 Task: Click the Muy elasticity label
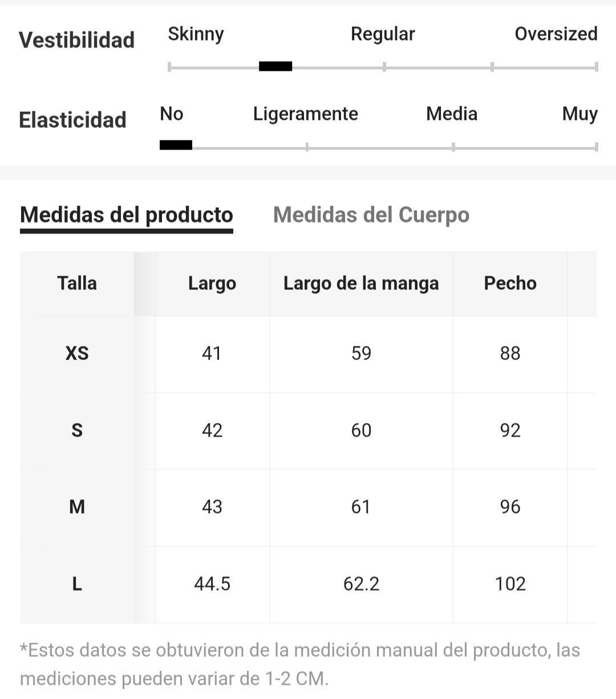tap(579, 114)
